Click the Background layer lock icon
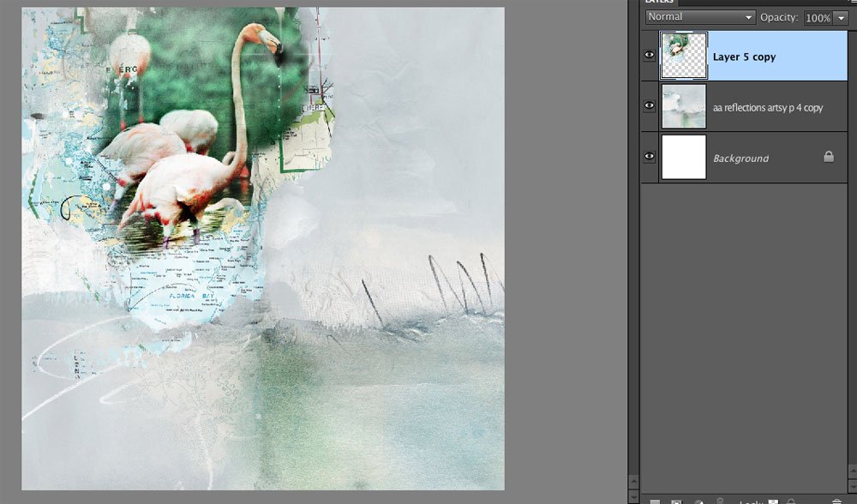 pos(829,157)
